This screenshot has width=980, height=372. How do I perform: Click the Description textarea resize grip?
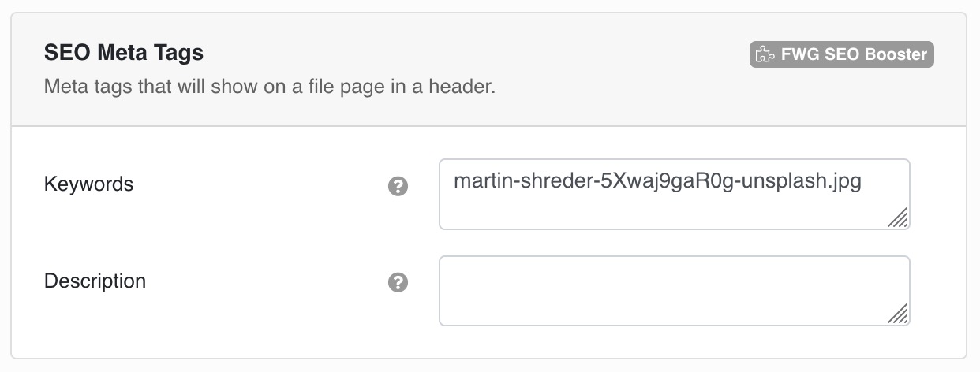point(897,314)
